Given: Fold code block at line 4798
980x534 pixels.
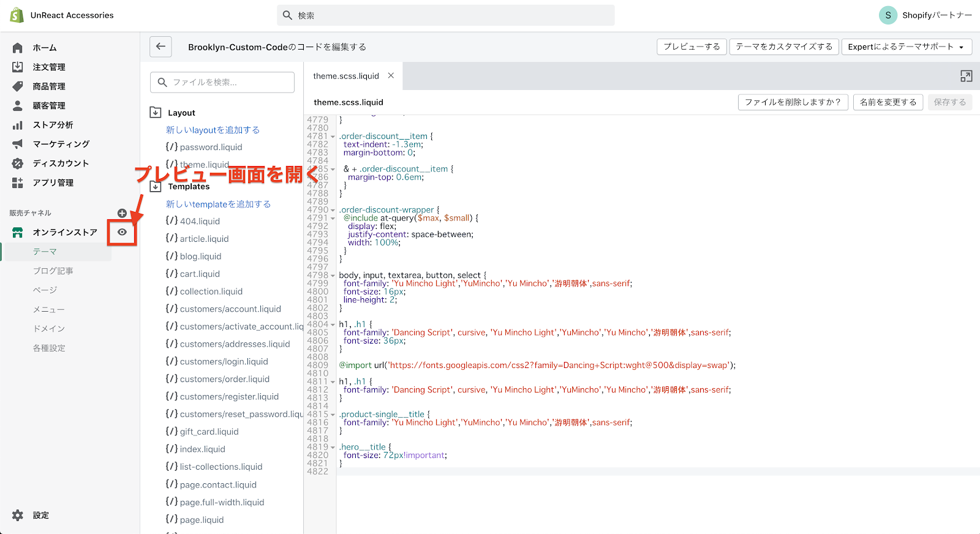Looking at the screenshot, I should (x=333, y=276).
